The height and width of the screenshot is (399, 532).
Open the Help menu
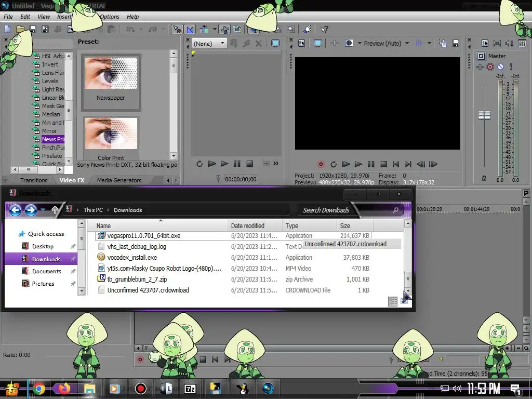point(132,17)
